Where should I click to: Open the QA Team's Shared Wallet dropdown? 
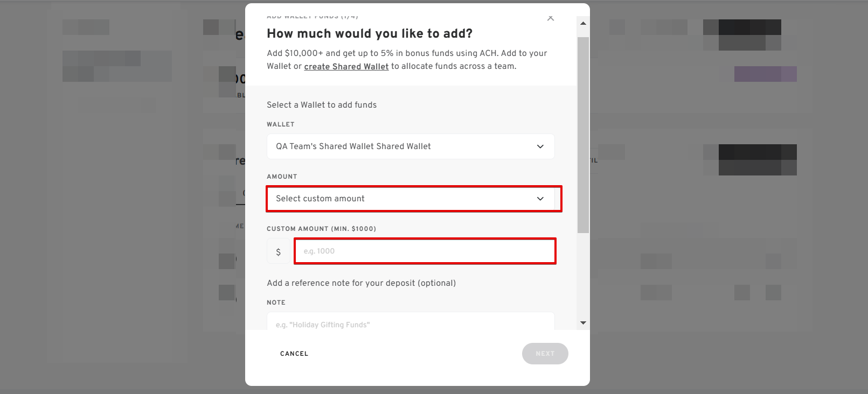[411, 146]
